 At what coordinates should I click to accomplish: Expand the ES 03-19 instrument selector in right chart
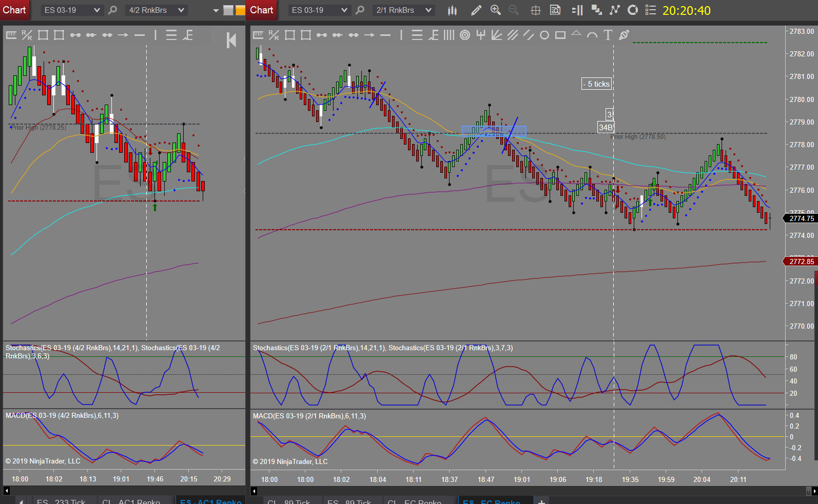[319, 10]
